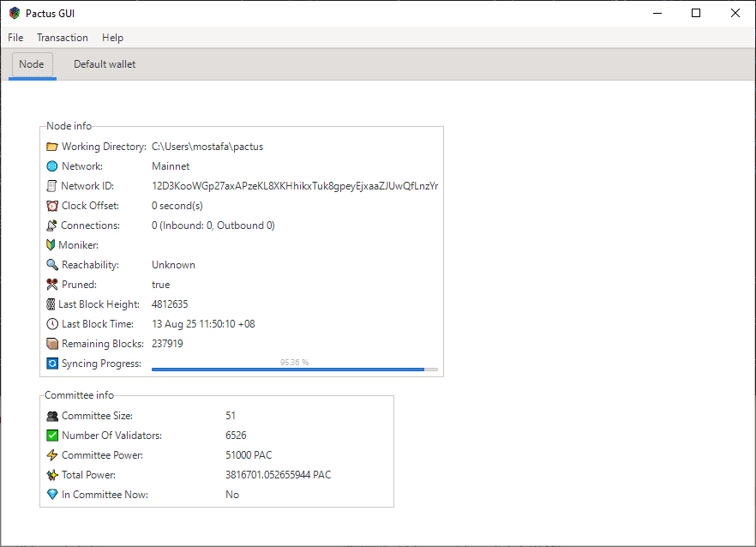Viewport: 756px width, 547px height.
Task: Click the Reachability value 'Unknown'
Action: point(173,265)
